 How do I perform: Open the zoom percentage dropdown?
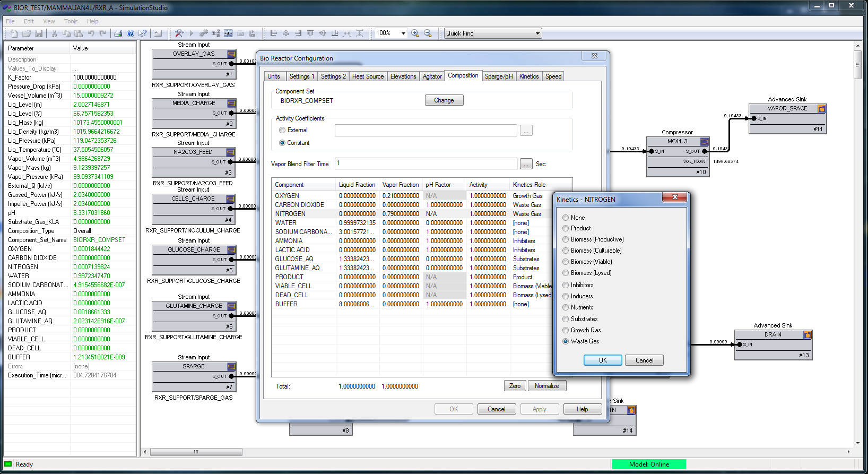403,33
